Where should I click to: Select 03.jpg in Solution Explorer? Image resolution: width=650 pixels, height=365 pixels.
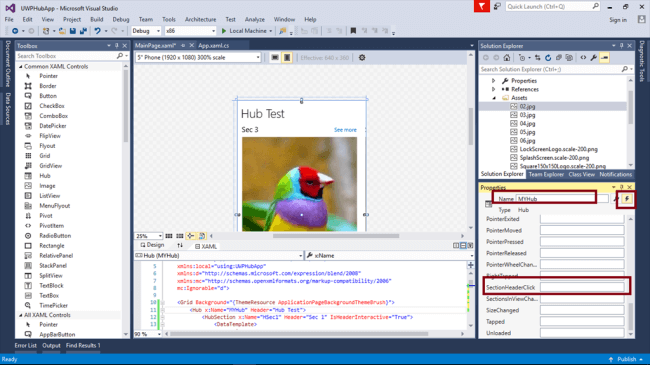click(x=527, y=115)
